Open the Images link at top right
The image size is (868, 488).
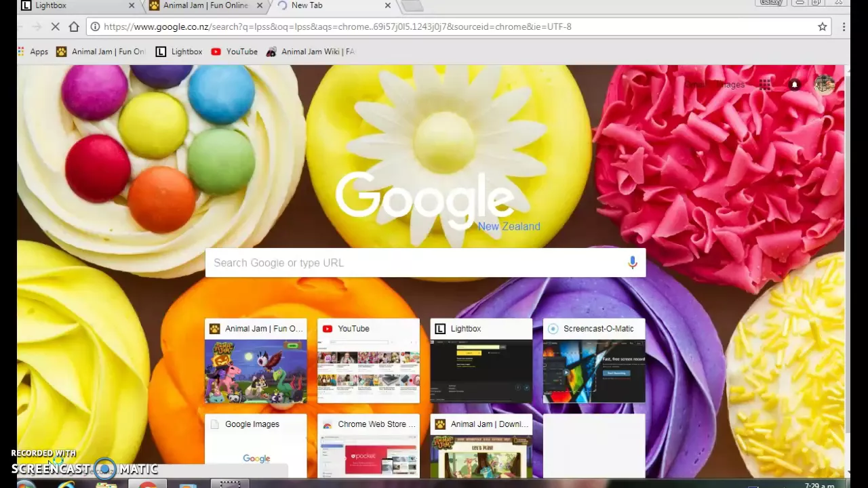730,85
